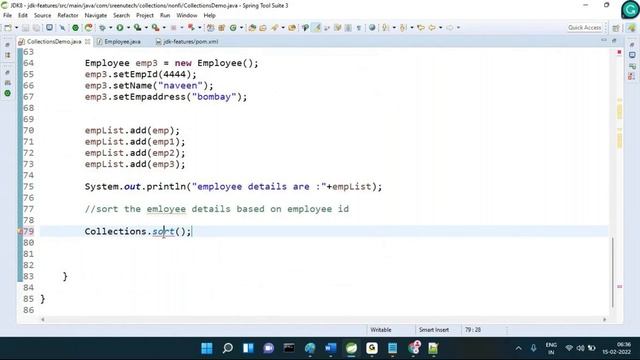Click the External Tools run icon
The image size is (640, 360).
[x=156, y=28]
